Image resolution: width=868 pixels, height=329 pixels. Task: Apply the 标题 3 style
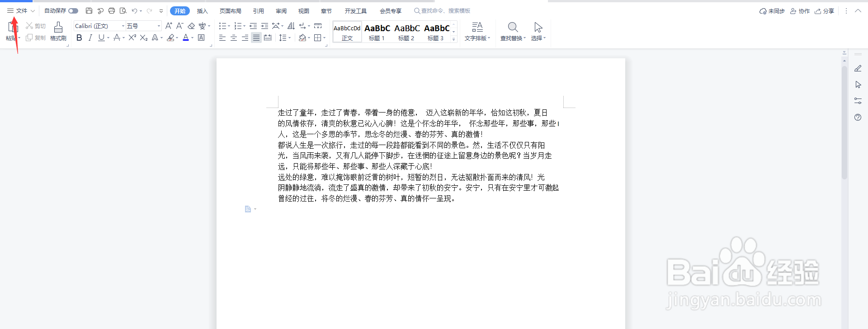point(436,32)
